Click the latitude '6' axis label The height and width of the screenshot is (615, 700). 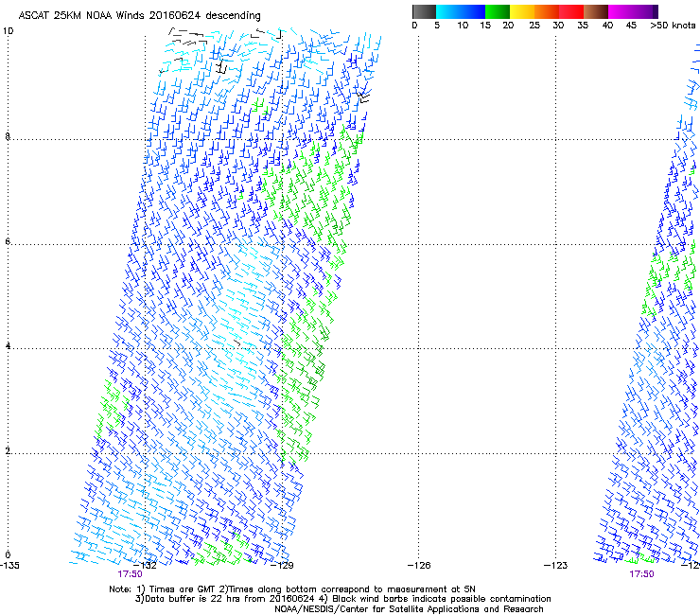coord(8,241)
